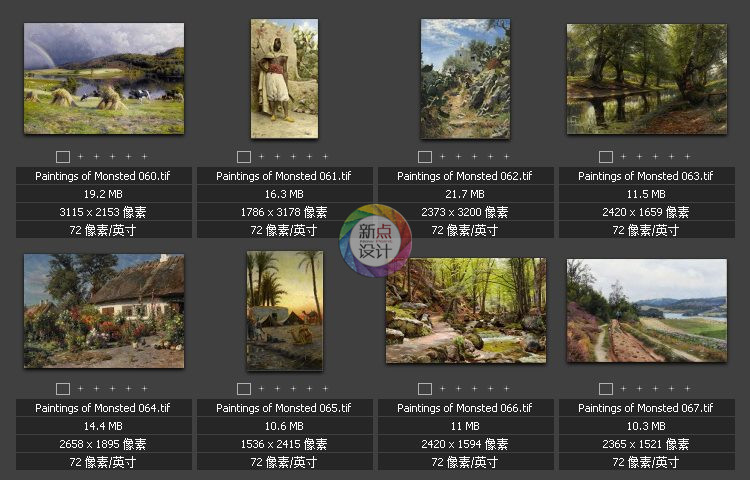Select filename Paintings of Monsted 064.tif

pyautogui.click(x=103, y=408)
